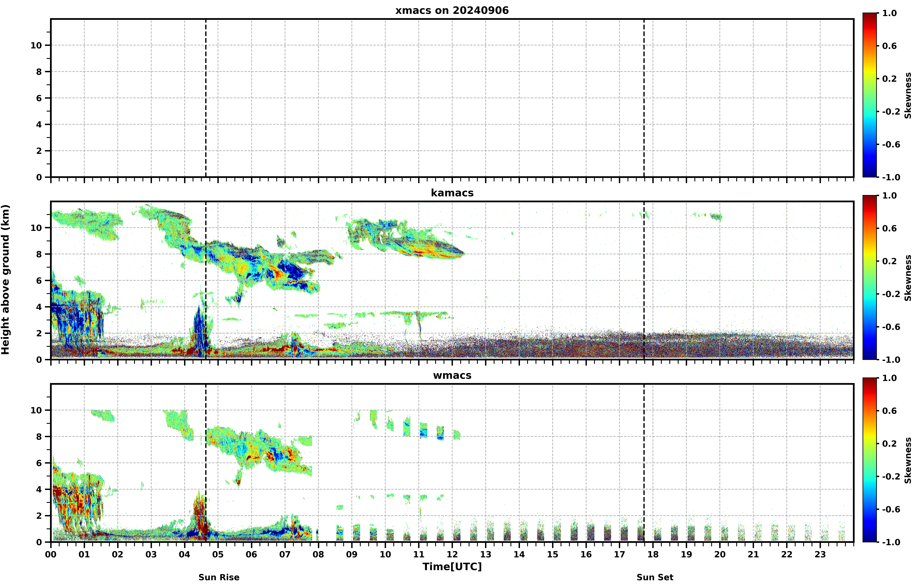Click the 'Height above ground (km)' label
Viewport: 918px width, 588px height.
tap(5, 280)
